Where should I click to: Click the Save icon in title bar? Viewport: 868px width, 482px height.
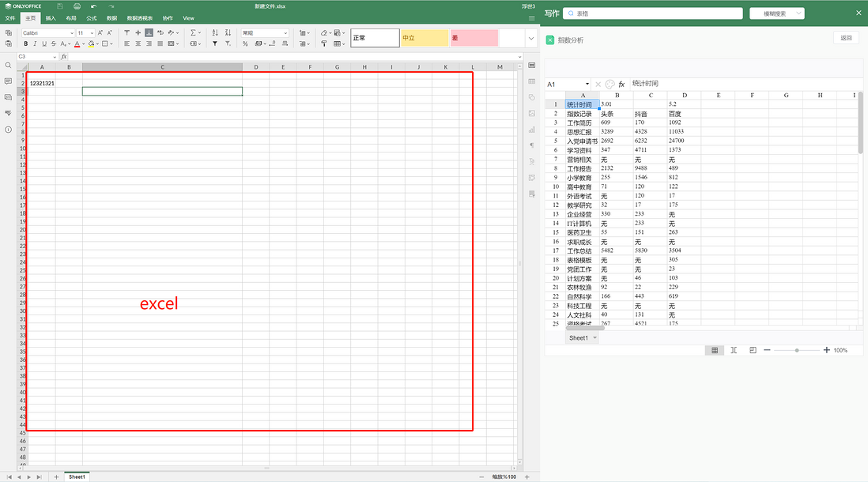tap(60, 6)
